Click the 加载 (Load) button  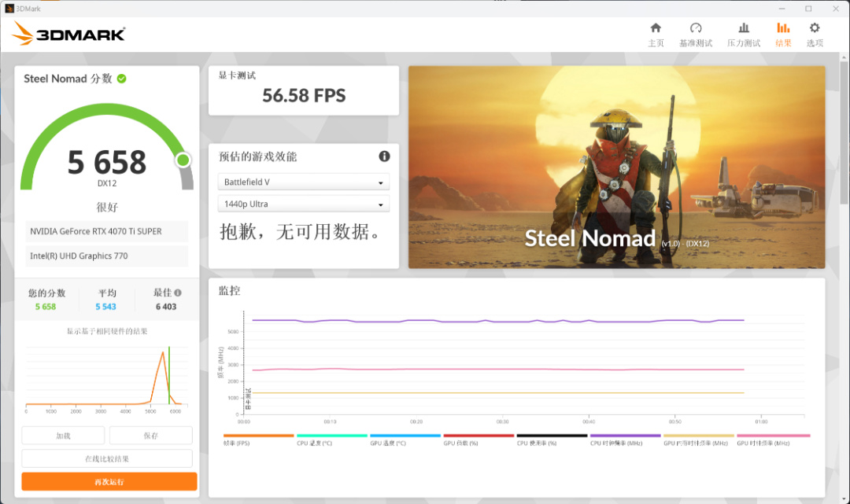click(63, 436)
